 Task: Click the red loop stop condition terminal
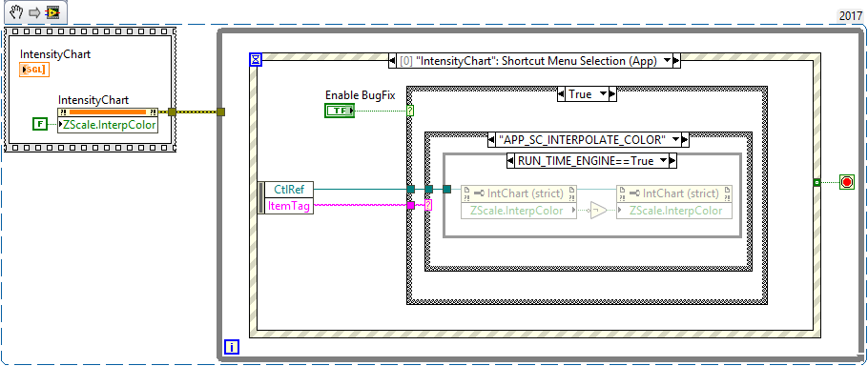click(x=846, y=182)
